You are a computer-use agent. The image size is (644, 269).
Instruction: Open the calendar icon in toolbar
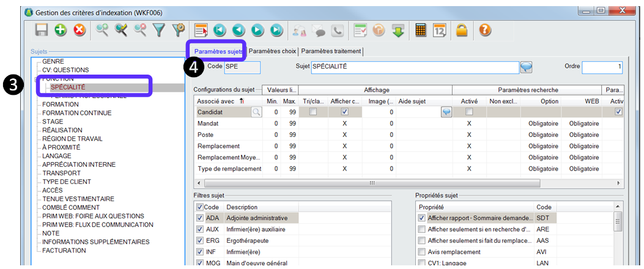click(x=439, y=30)
